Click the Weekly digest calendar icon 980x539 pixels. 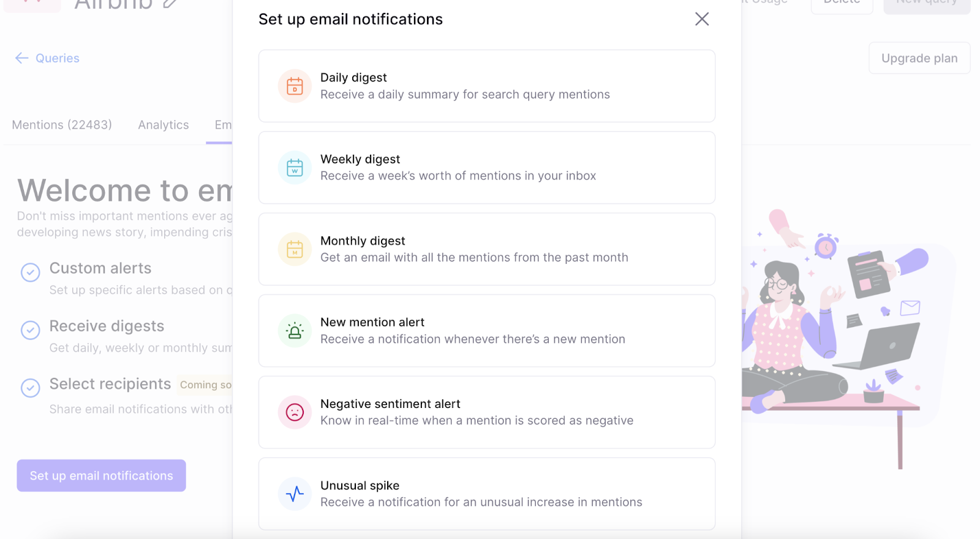coord(295,167)
